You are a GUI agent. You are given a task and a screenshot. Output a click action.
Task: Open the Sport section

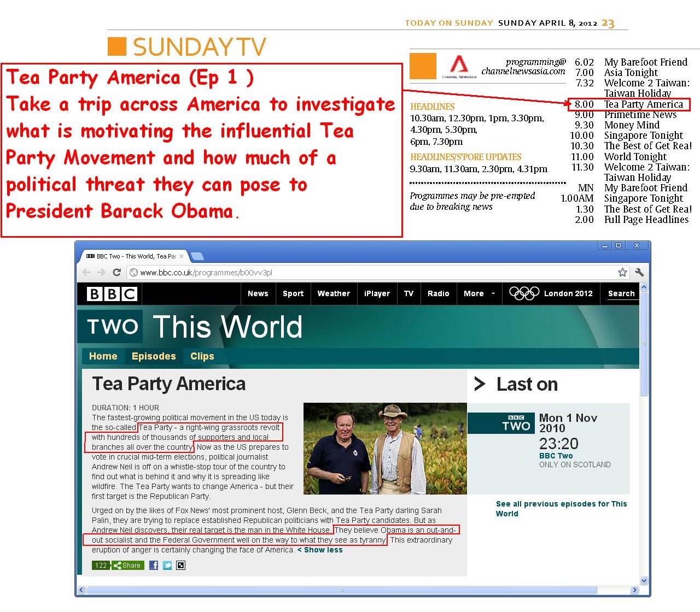[293, 293]
